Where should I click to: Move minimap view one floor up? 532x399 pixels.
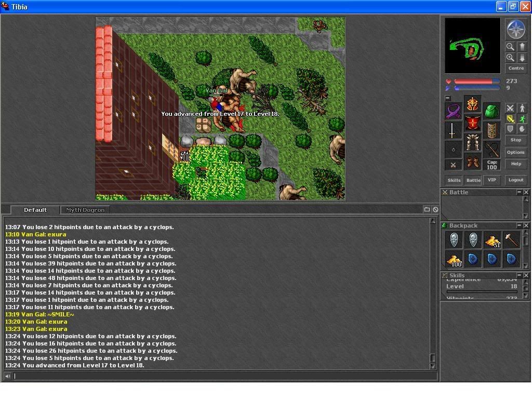point(522,46)
